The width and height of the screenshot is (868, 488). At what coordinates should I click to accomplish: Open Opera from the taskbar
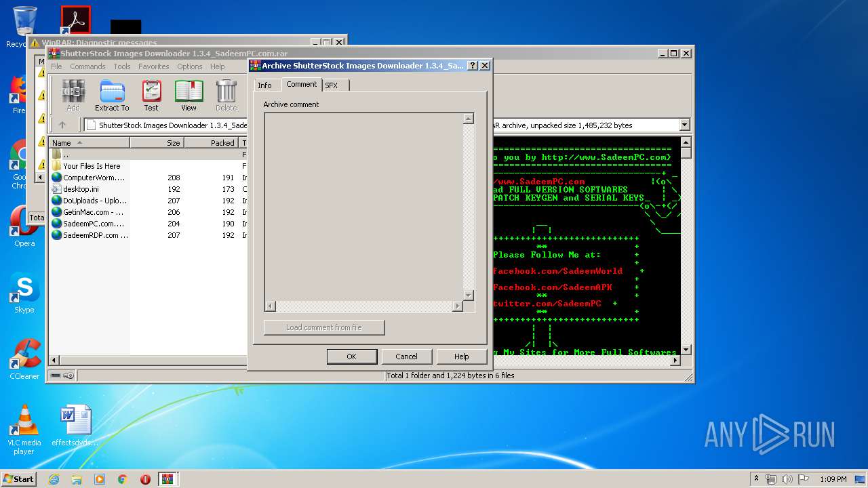tap(145, 479)
